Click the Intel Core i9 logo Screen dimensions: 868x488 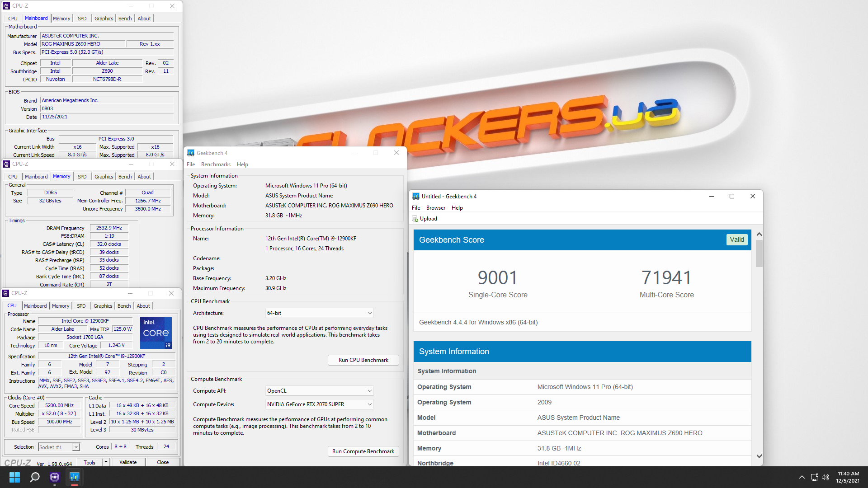[156, 333]
